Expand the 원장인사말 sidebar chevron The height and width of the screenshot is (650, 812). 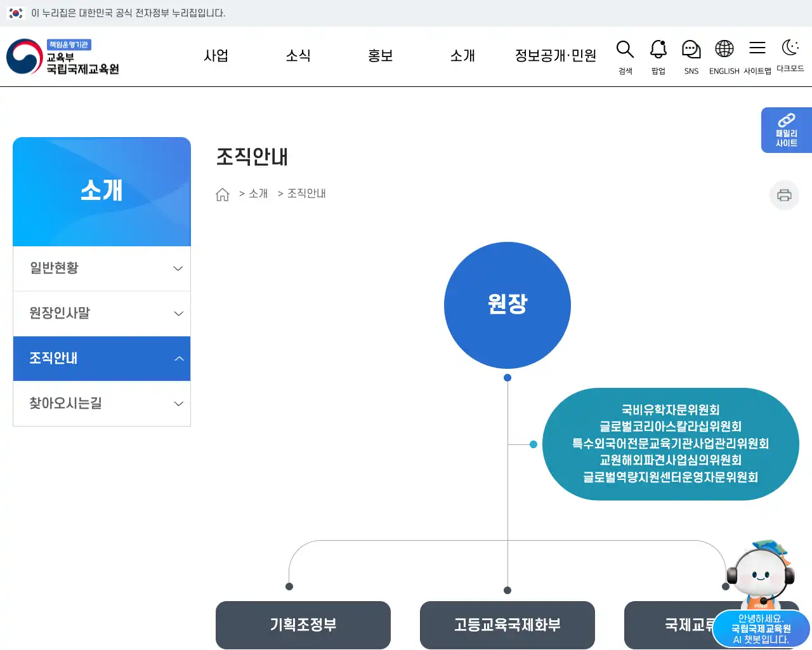tap(178, 314)
